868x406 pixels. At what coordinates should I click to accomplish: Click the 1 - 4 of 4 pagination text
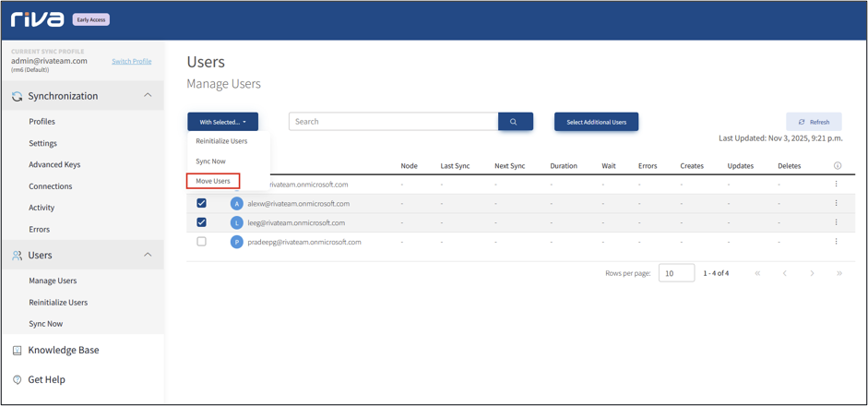click(x=716, y=274)
